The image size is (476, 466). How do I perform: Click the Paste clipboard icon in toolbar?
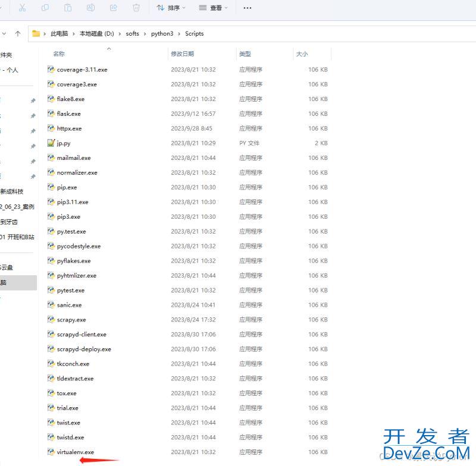click(68, 8)
